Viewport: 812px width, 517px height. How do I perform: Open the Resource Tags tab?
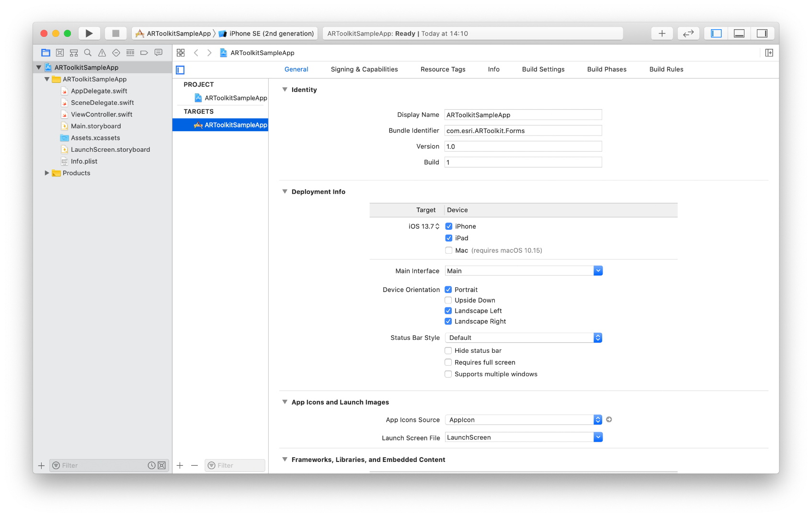[443, 69]
